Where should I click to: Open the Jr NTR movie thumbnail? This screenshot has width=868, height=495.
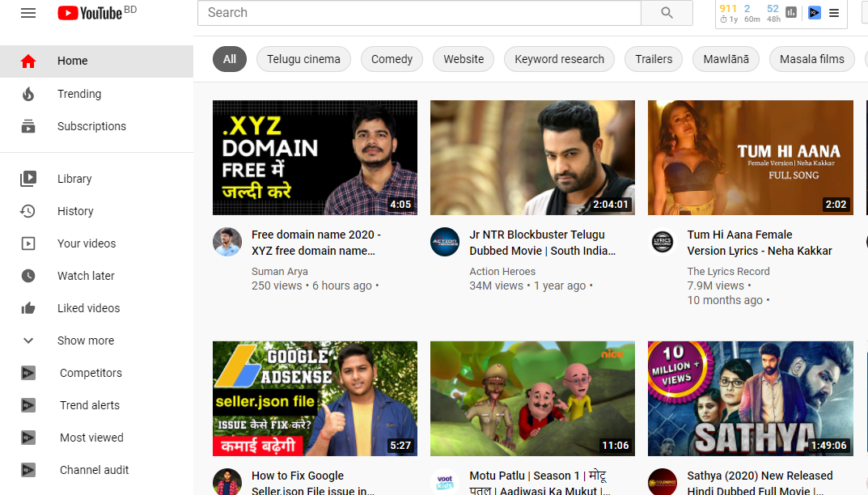point(532,158)
